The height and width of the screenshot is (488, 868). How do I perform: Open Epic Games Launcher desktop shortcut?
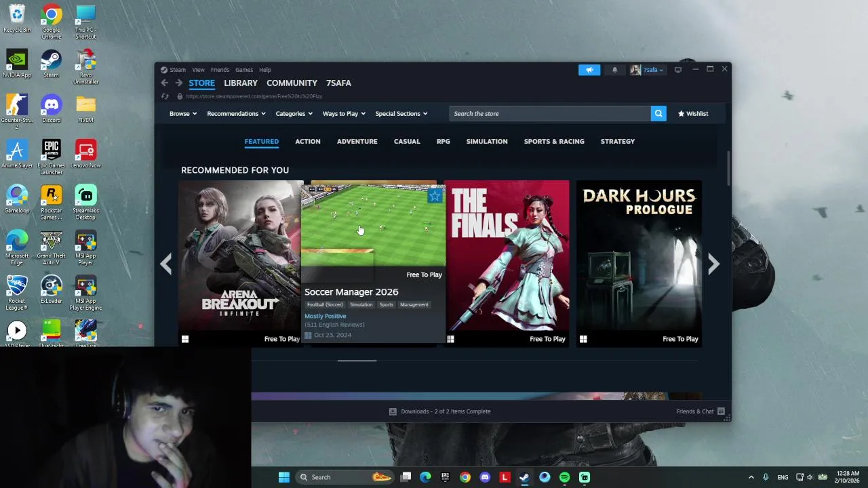pyautogui.click(x=51, y=157)
